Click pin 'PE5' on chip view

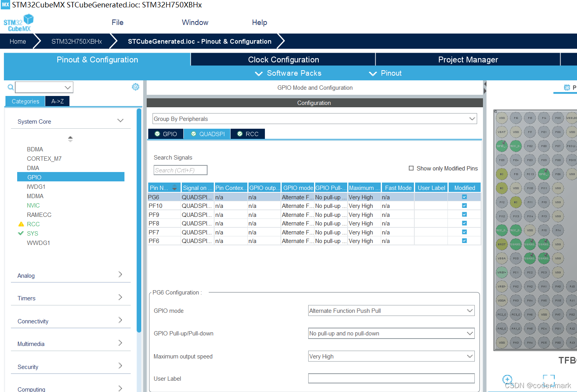[502, 160]
